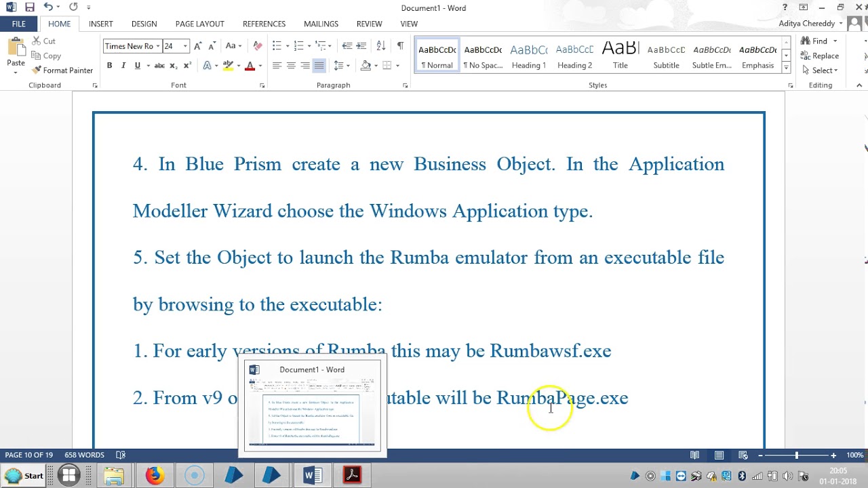868x488 pixels.
Task: Open the font size dropdown
Action: 185,46
